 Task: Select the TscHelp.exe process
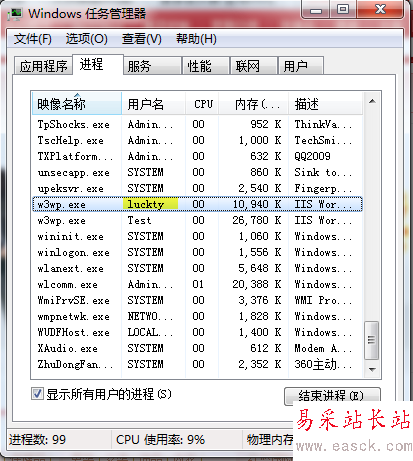[x=197, y=140]
